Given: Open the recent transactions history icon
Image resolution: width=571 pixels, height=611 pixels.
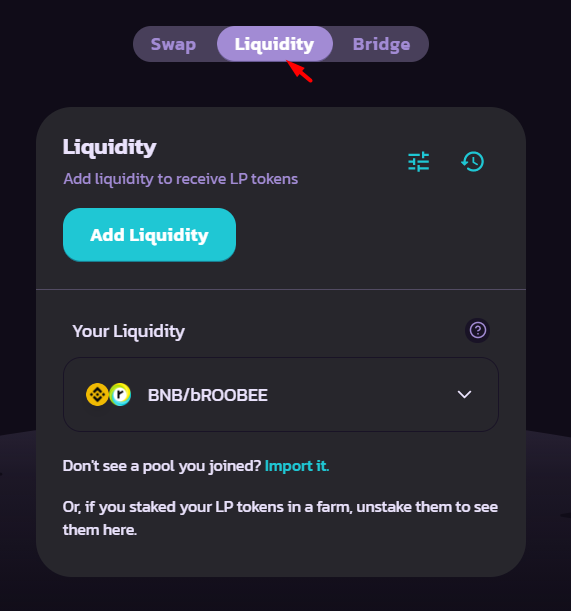Looking at the screenshot, I should pos(472,162).
